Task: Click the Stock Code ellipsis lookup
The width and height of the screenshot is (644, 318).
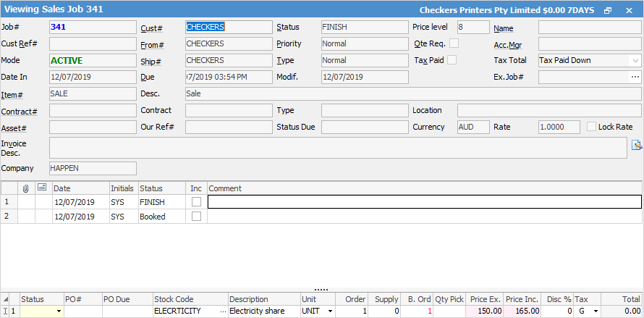Action: click(x=222, y=311)
